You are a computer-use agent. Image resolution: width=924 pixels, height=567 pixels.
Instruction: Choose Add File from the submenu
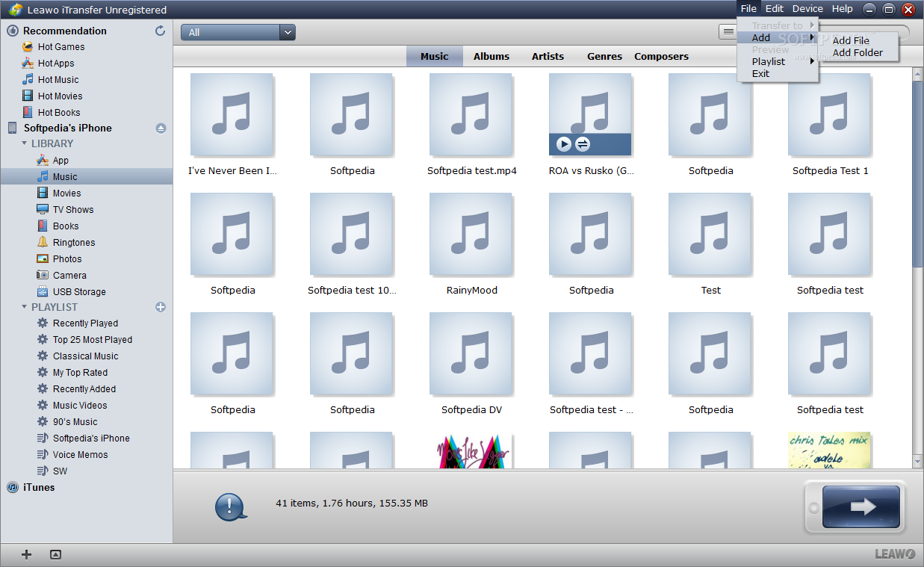tap(852, 41)
